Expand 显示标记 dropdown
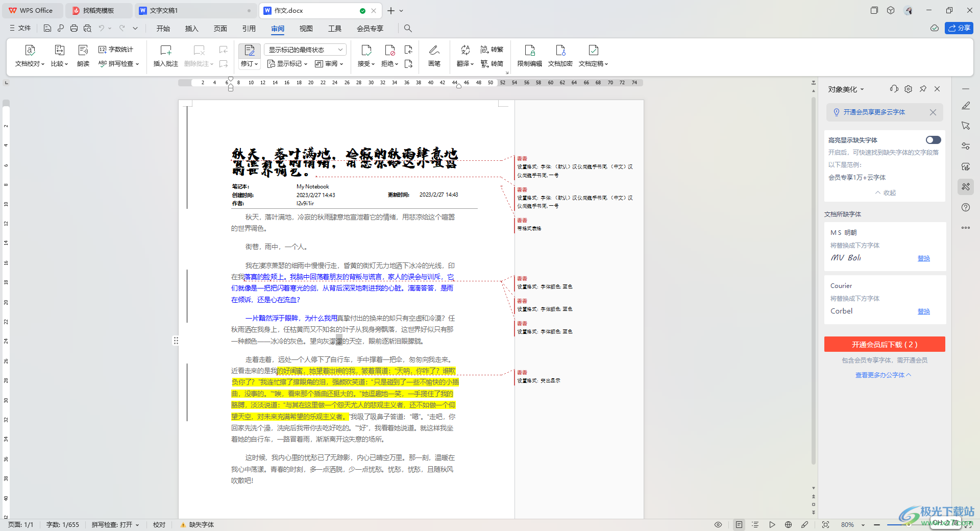Viewport: 980px width, 531px height. 287,64
